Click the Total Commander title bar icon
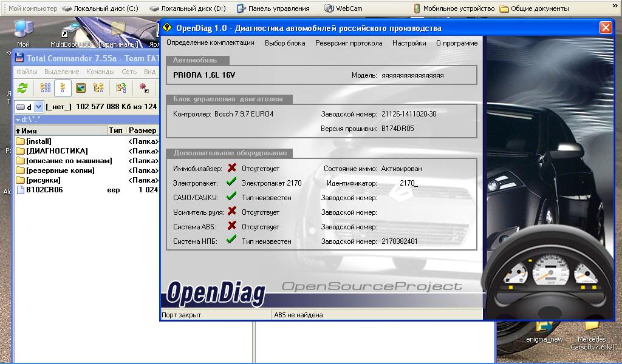The image size is (622, 364). tap(19, 58)
